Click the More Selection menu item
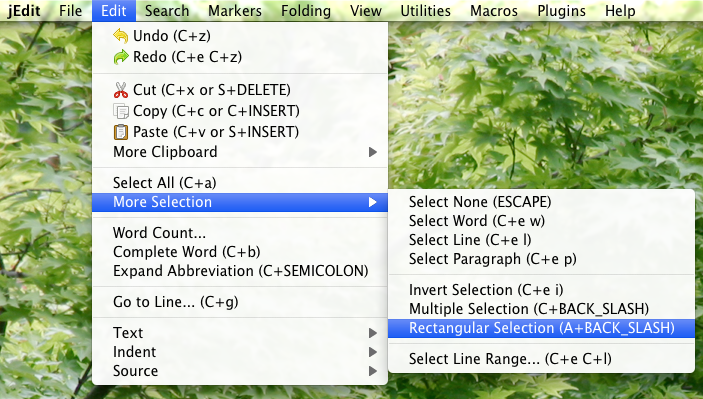703x399 pixels. [240, 202]
